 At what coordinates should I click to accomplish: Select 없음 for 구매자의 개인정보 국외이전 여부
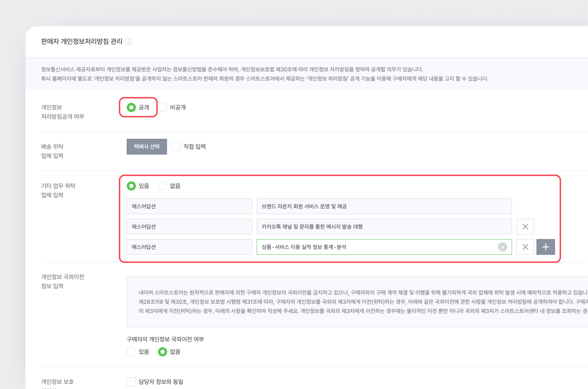pyautogui.click(x=162, y=352)
